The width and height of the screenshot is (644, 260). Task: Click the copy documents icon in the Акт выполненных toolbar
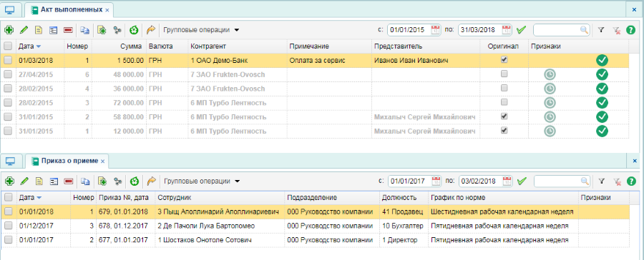tap(84, 30)
